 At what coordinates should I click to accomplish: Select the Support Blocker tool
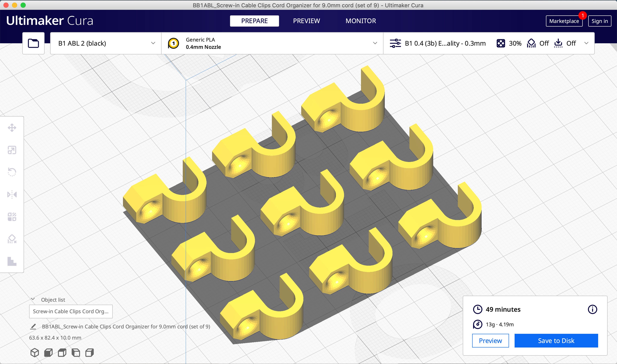12,239
